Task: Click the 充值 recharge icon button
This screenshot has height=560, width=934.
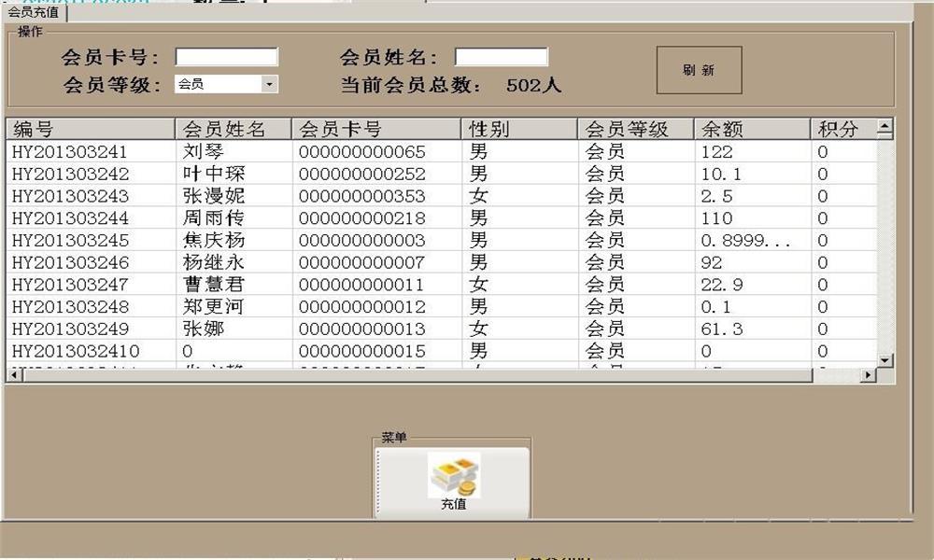Action: [x=453, y=483]
